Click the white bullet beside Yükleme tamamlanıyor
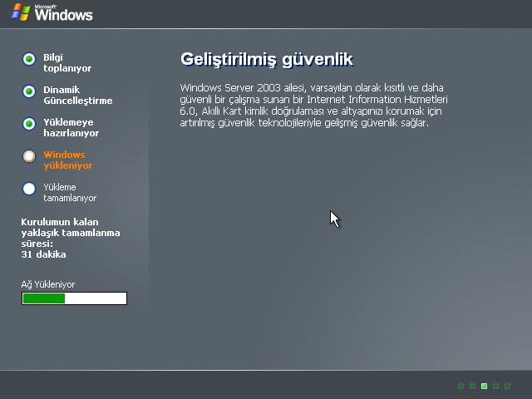The image size is (532, 399). (x=29, y=189)
